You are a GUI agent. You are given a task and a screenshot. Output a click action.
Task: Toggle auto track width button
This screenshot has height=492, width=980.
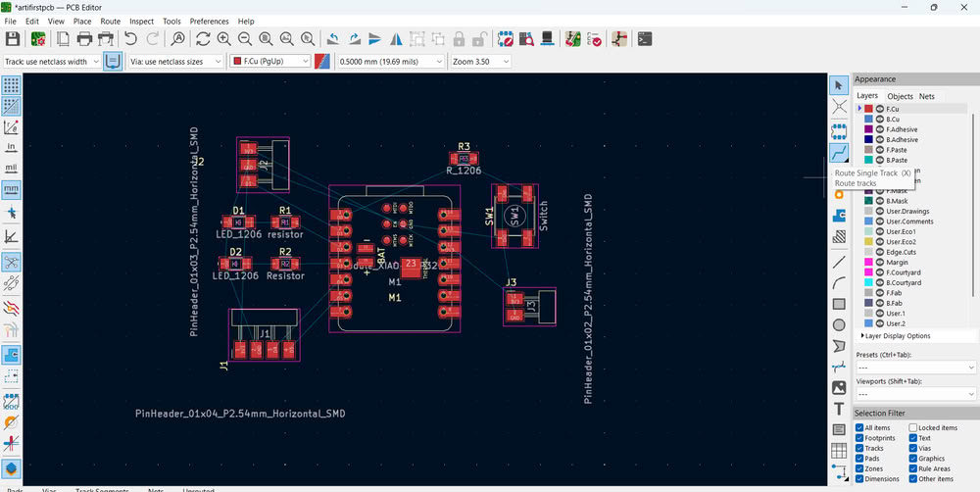(x=113, y=62)
